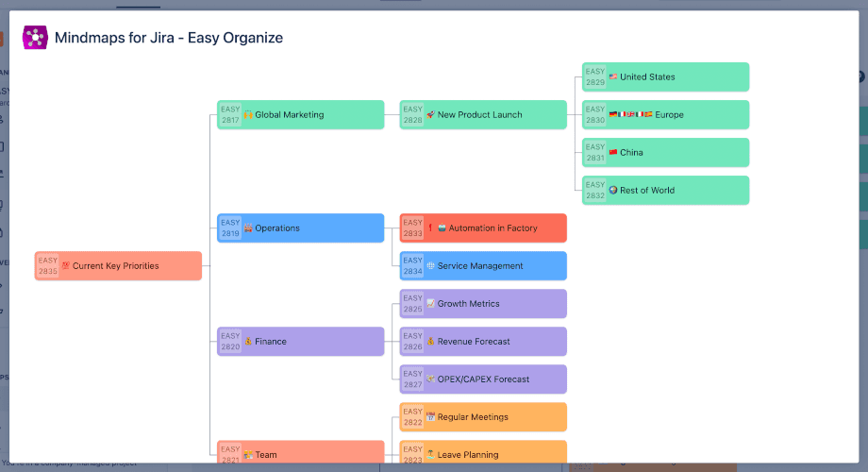Click the flags icon group on Europe
868x472 pixels.
(x=630, y=114)
